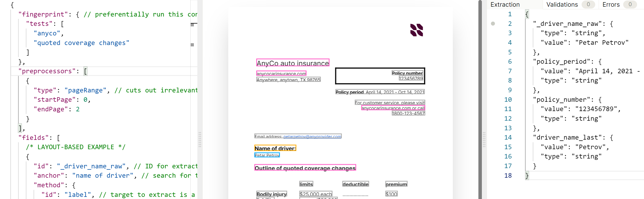The height and width of the screenshot is (199, 644).
Task: Click 'Anywhere, anytown, TX 98765' address line
Action: 288,80
